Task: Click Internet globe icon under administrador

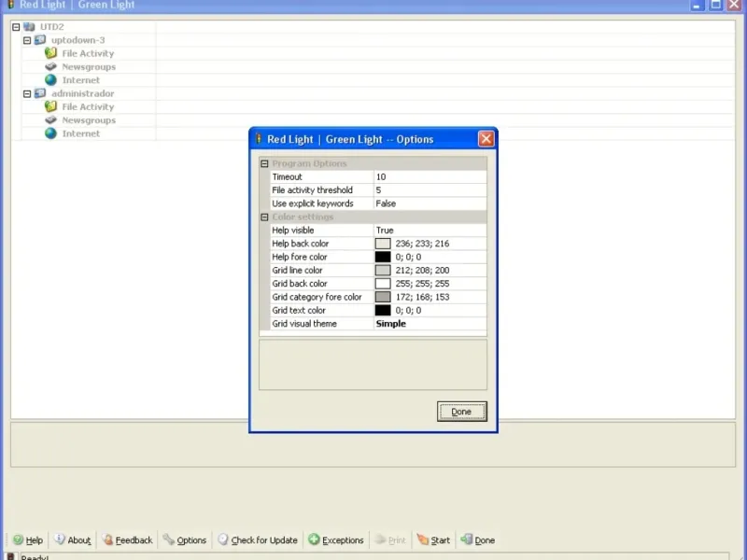Action: click(51, 133)
